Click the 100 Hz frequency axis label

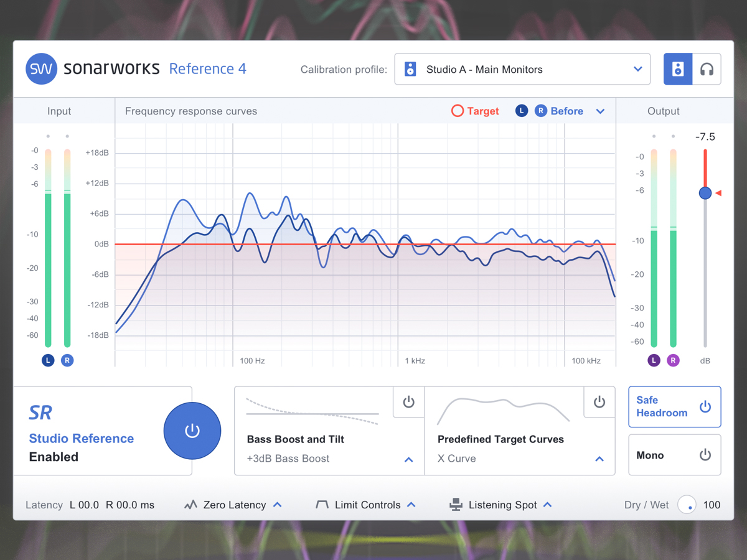pyautogui.click(x=252, y=360)
